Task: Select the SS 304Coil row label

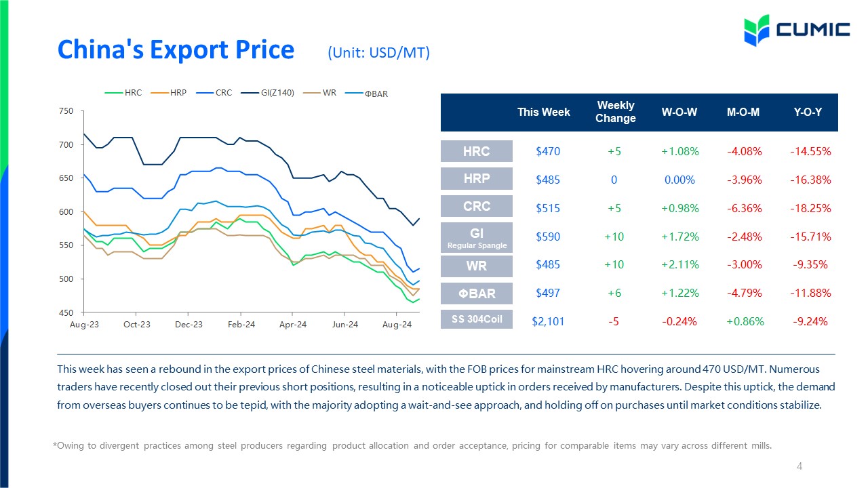Action: point(476,319)
